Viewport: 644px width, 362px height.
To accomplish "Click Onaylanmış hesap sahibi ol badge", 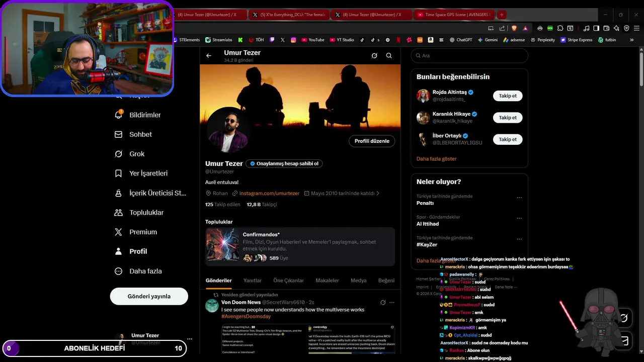I will click(x=284, y=163).
